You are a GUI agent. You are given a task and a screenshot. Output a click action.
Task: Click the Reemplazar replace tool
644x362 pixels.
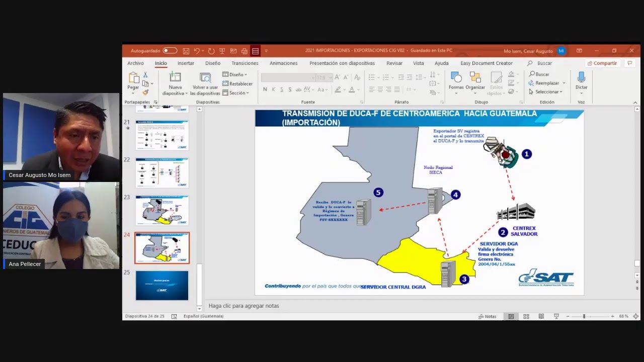[547, 83]
